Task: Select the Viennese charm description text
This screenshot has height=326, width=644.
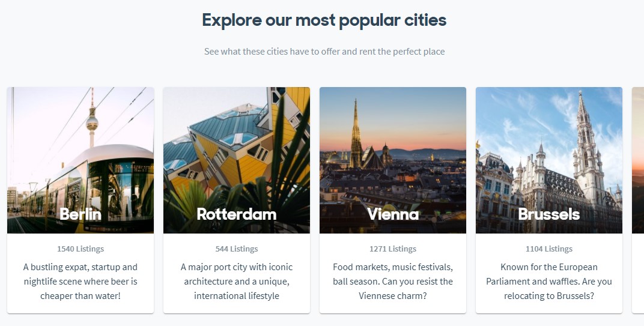Action: [x=393, y=282]
